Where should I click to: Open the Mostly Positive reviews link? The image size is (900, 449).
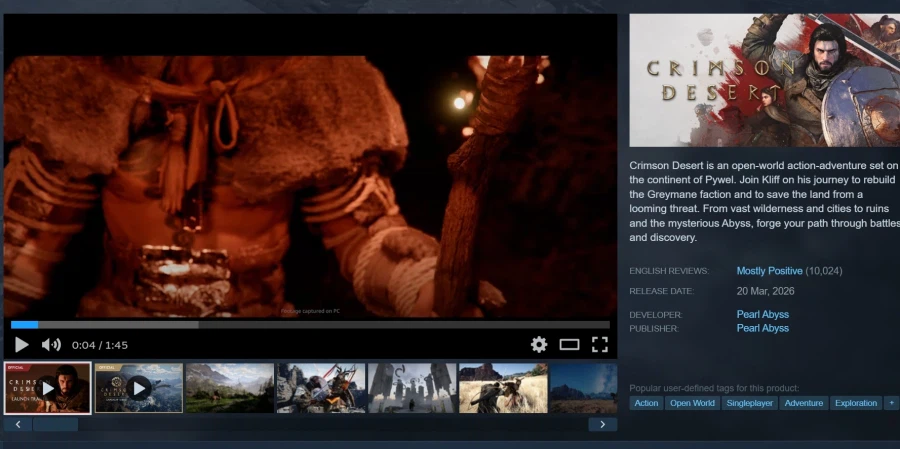(769, 271)
